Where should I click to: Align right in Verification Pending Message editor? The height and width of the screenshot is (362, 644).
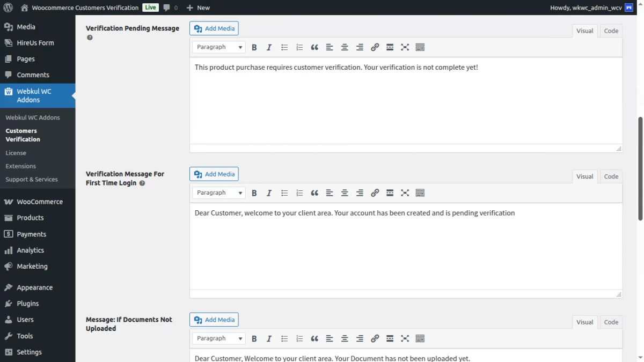click(360, 47)
